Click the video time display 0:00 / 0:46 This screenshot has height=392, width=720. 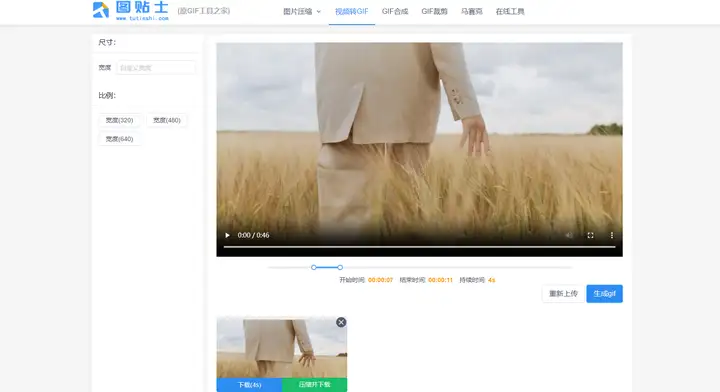tap(253, 235)
